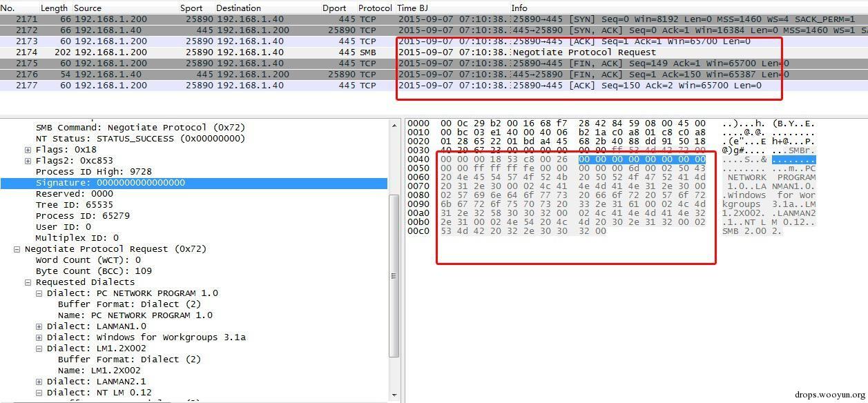Expand the Flags2: 0xc853 tree node
The width and height of the screenshot is (868, 403).
pos(28,161)
